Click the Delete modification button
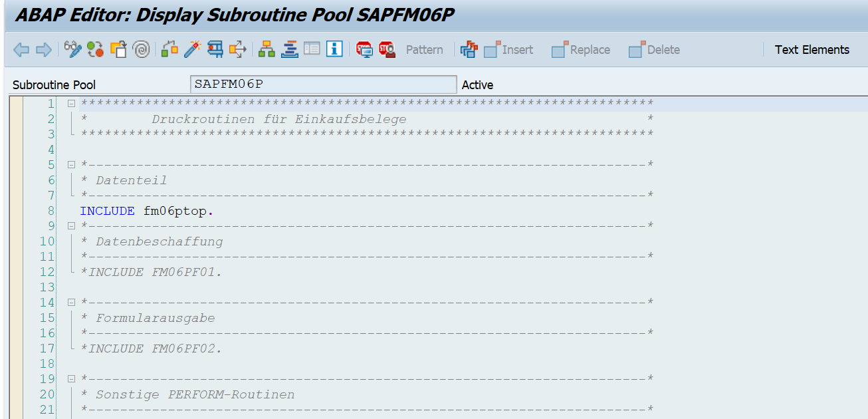The width and height of the screenshot is (868, 419). 654,49
